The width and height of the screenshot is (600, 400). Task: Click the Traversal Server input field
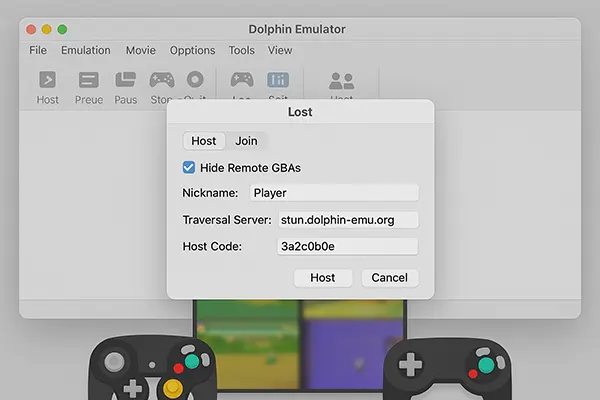(x=348, y=220)
